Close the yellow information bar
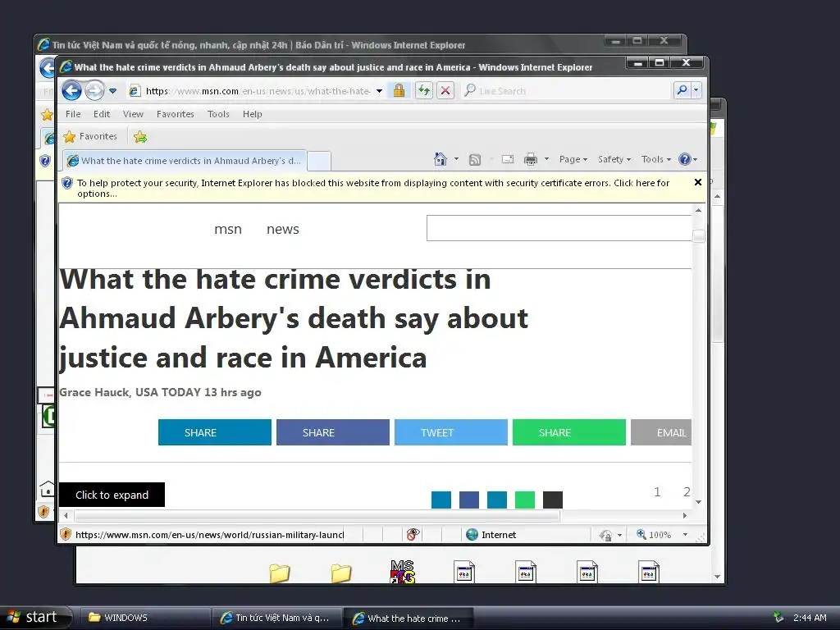This screenshot has height=630, width=840. point(697,182)
